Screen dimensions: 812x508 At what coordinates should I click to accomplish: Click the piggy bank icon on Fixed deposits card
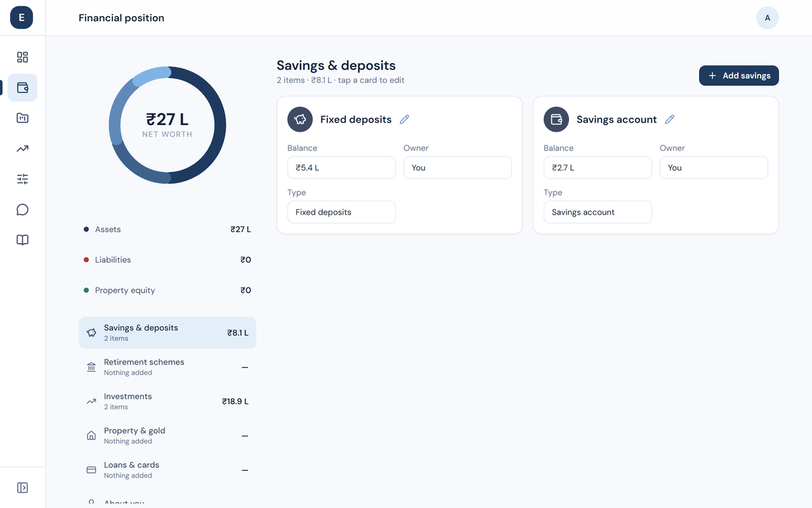[x=300, y=119]
